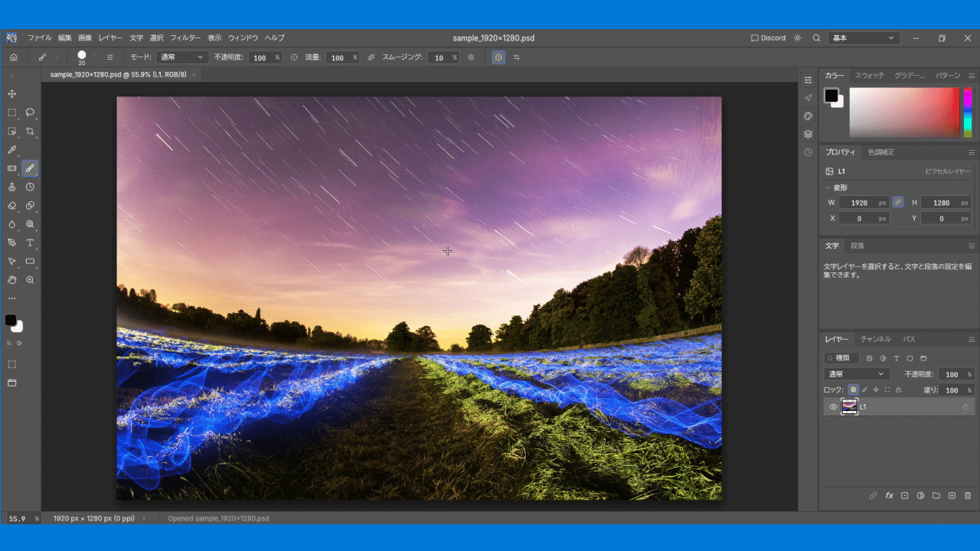Viewport: 980px width, 551px height.
Task: Open the brush preset picker arrow
Action: coord(93,54)
